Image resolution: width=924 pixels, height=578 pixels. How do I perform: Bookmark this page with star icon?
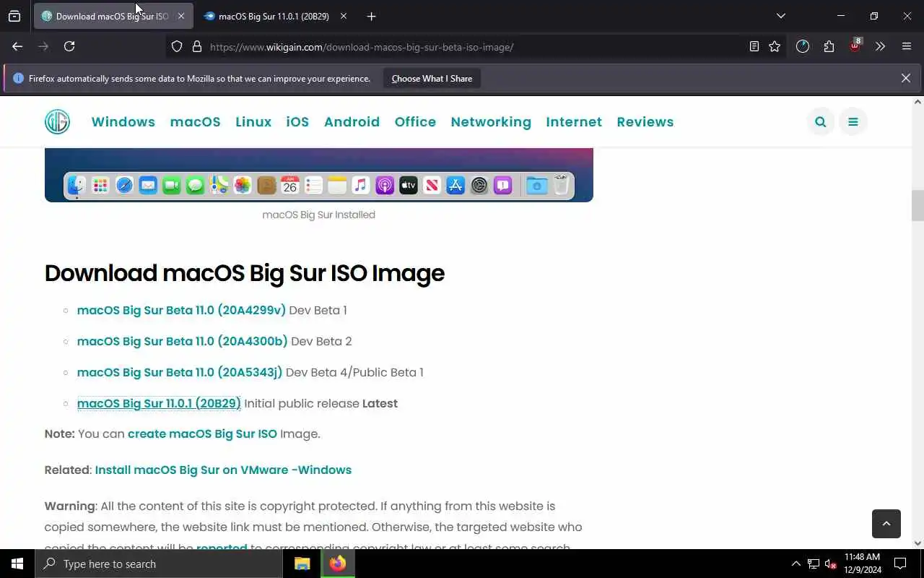click(x=775, y=46)
